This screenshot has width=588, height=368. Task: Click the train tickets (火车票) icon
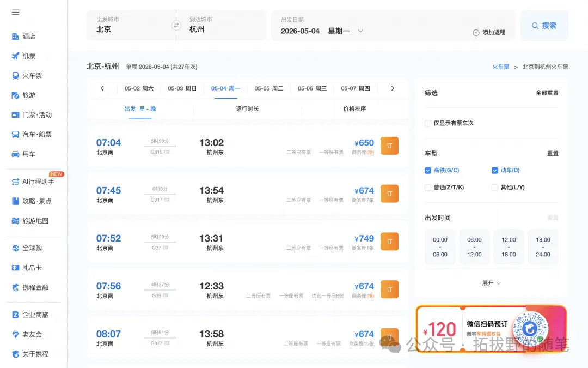point(15,75)
